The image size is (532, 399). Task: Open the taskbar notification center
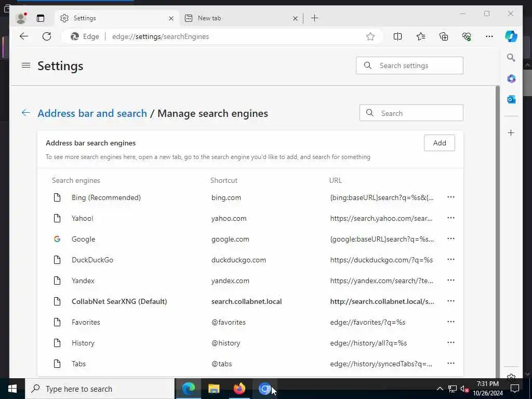click(x=515, y=389)
